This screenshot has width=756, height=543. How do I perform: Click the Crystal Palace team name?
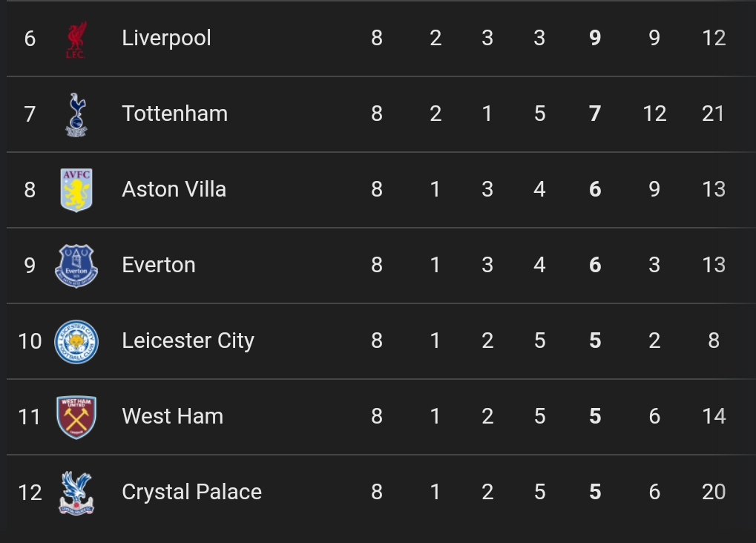coord(191,493)
